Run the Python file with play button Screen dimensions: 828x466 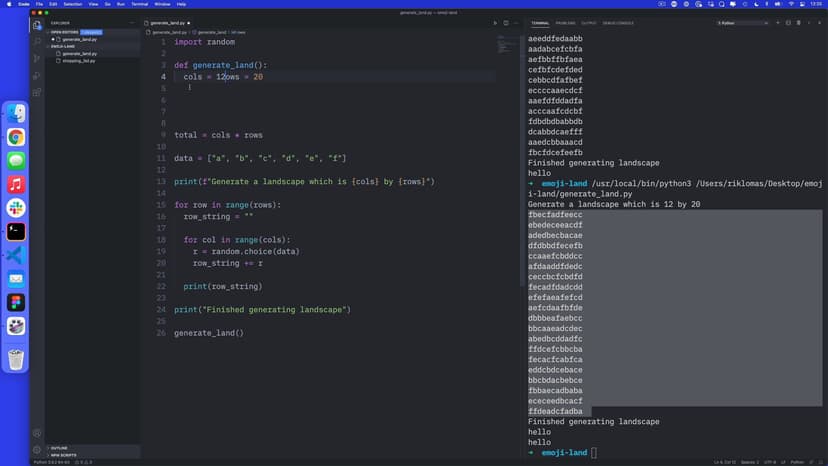494,22
